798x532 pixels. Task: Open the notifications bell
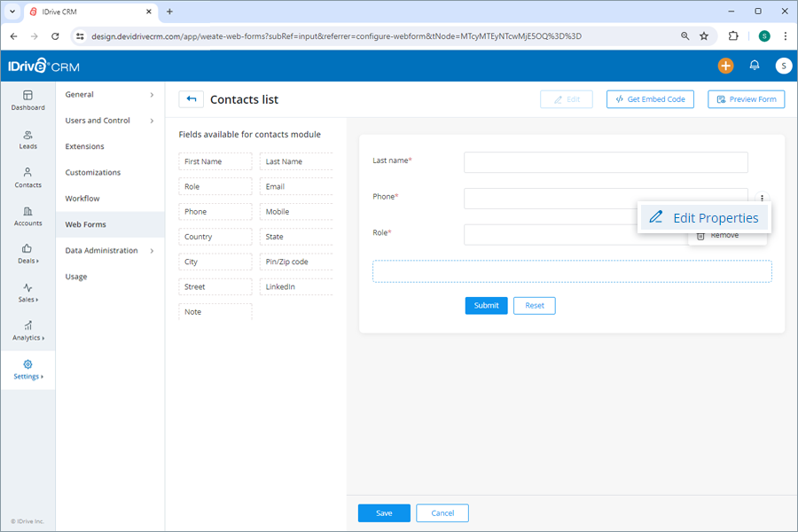tap(754, 66)
